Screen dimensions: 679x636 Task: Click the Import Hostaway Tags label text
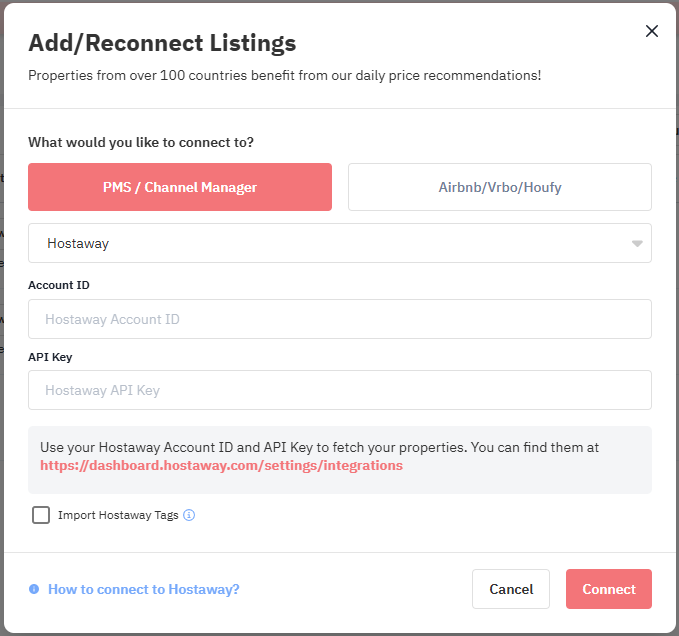point(118,515)
